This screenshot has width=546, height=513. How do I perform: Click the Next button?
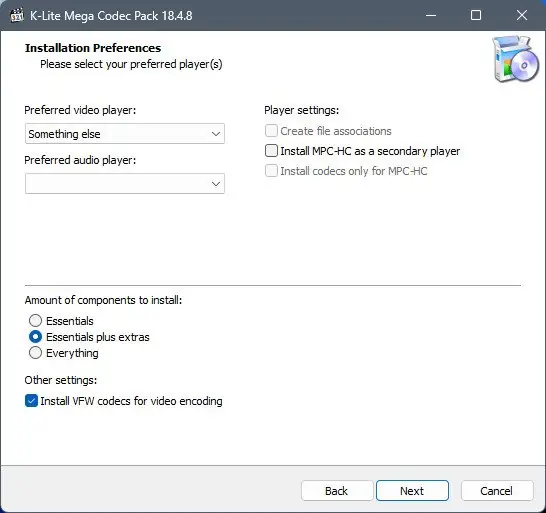click(x=412, y=491)
